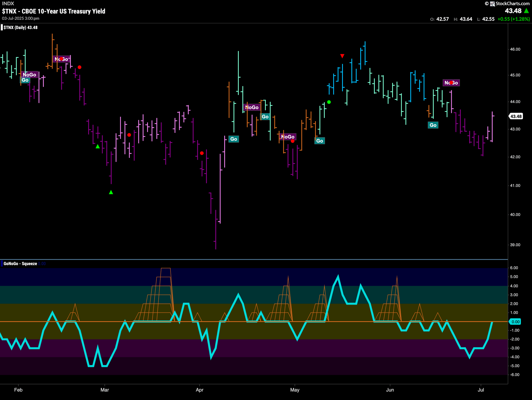Click the INDX label at top left

[8, 4]
